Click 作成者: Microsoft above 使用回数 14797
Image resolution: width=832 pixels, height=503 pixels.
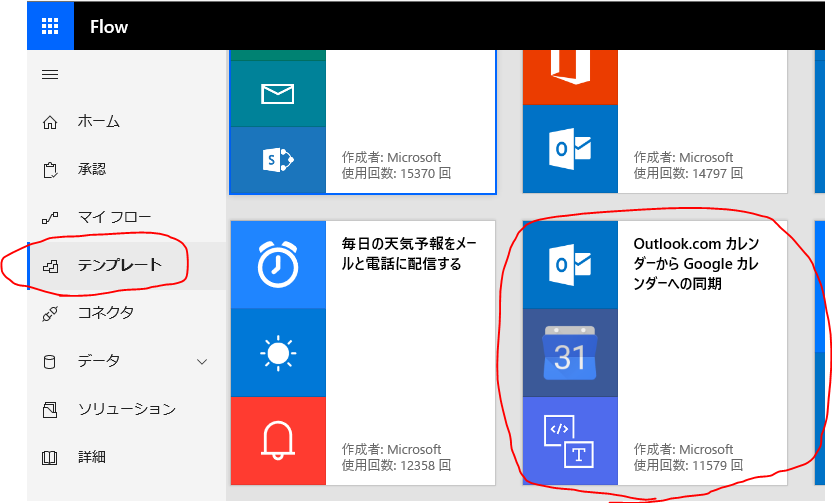683,158
